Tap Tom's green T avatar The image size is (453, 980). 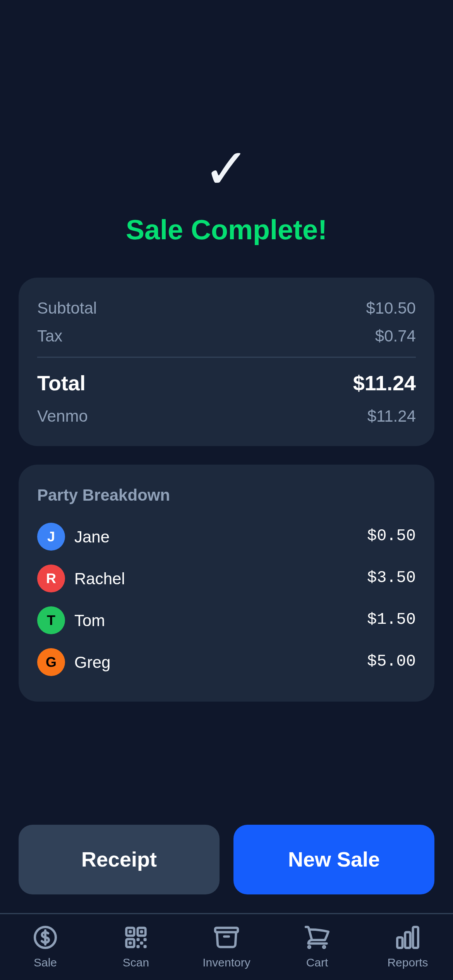pos(51,620)
